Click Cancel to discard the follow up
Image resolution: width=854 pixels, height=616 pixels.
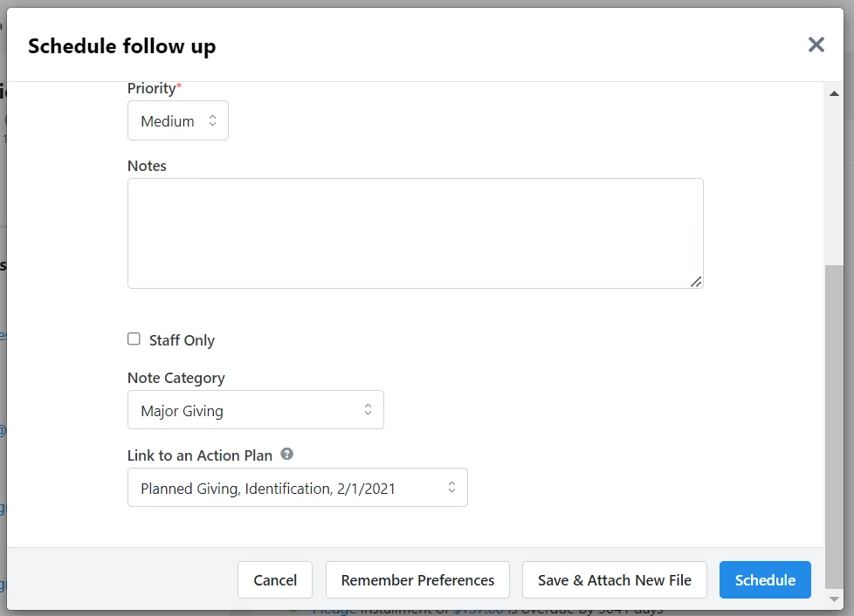pyautogui.click(x=274, y=579)
